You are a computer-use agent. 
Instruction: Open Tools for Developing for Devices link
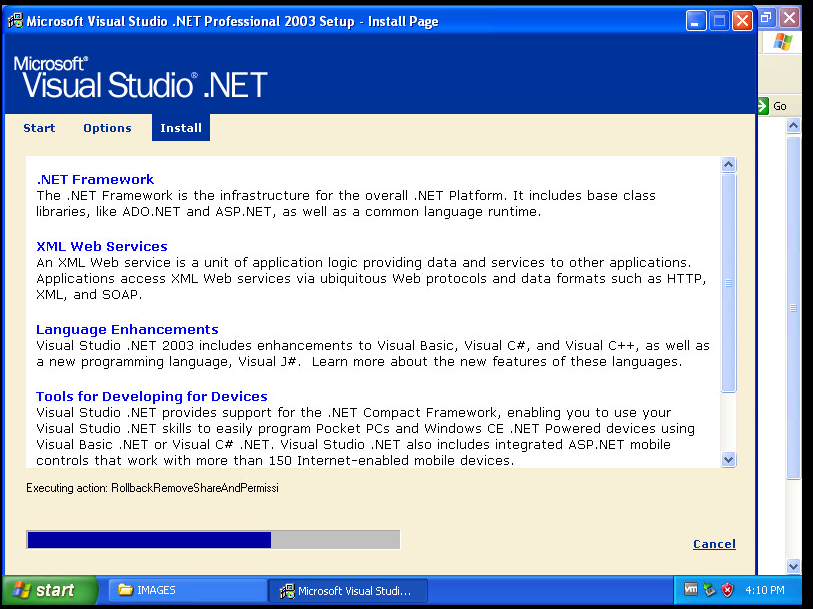pos(151,396)
